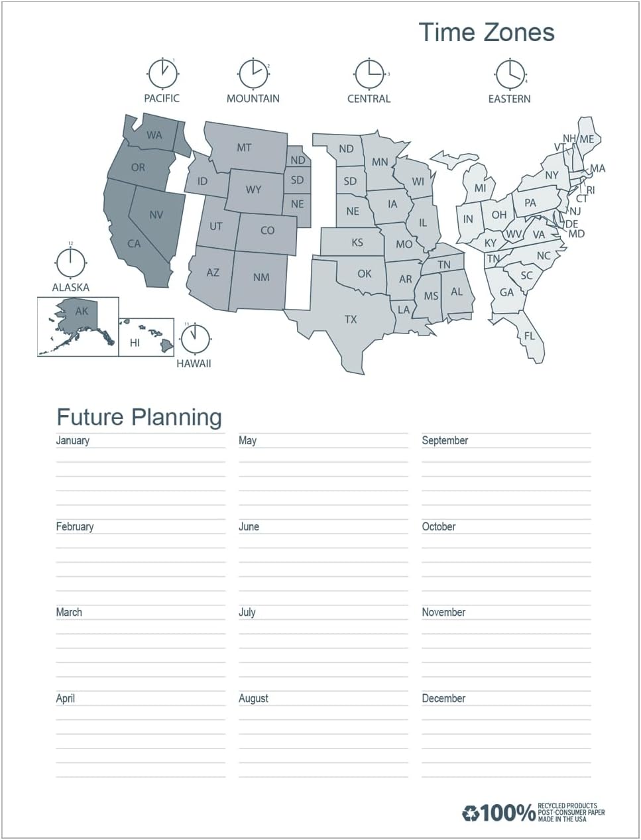Click the Mountain time zone clock icon

253,74
